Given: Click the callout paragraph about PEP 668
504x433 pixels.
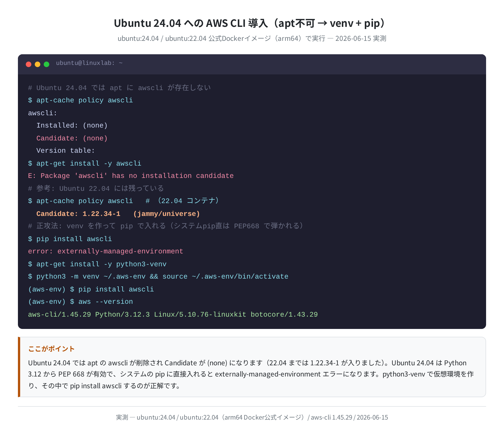Looking at the screenshot, I should coord(251,374).
